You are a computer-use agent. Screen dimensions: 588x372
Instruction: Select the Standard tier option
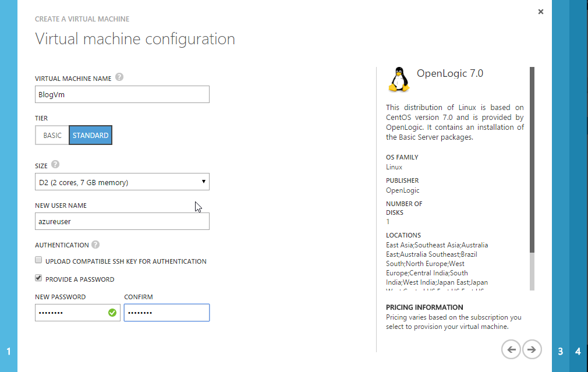(x=90, y=136)
